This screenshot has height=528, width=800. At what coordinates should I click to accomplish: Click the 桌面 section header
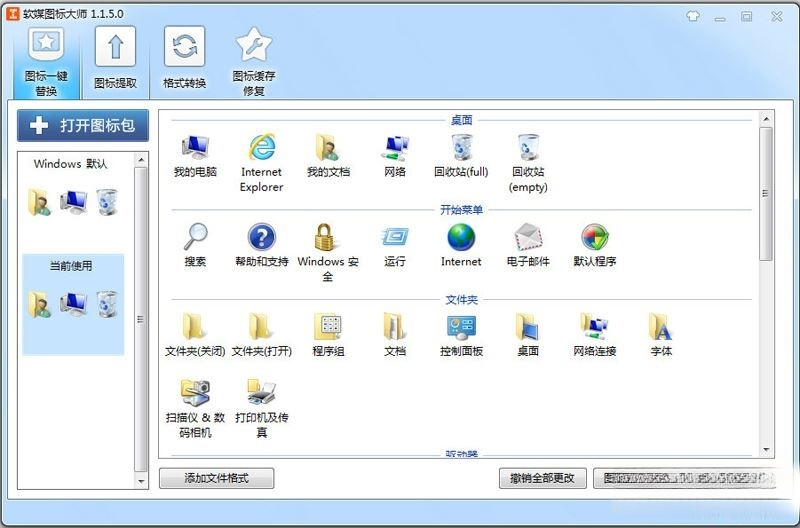tap(461, 120)
